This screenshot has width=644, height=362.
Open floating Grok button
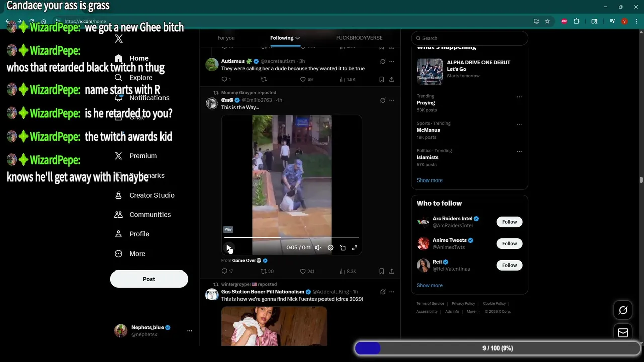pyautogui.click(x=623, y=310)
